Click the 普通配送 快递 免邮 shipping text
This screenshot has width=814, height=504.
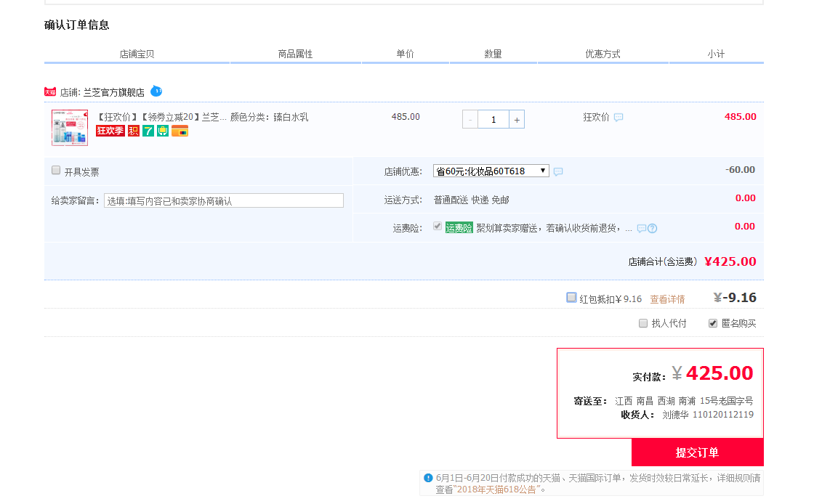(472, 200)
